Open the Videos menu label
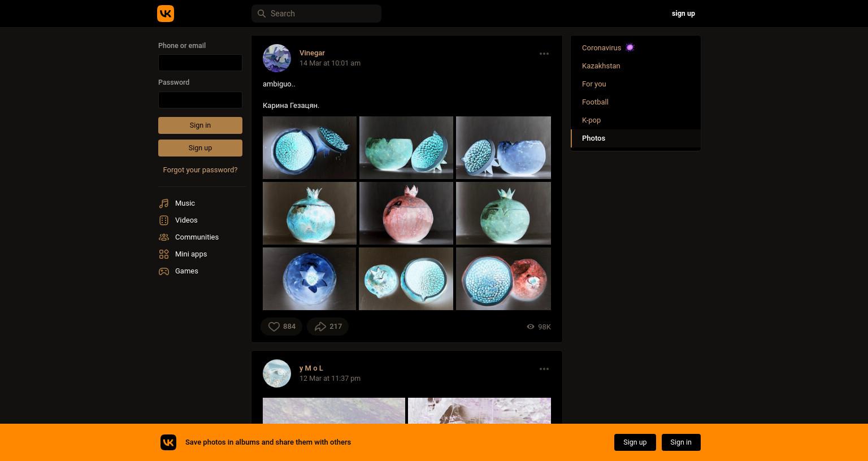Image resolution: width=868 pixels, height=461 pixels. click(x=186, y=220)
